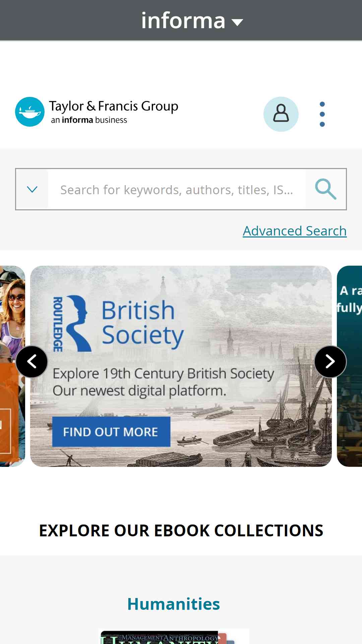Open the Advanced Search link

[x=295, y=231]
